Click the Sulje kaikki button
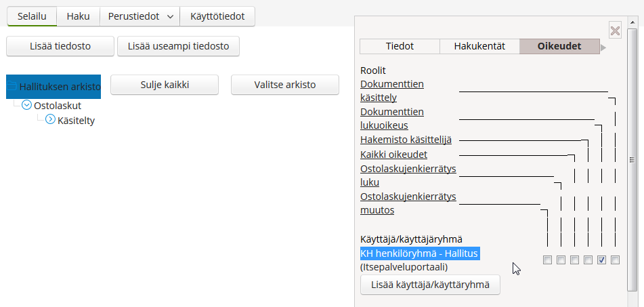The height and width of the screenshot is (307, 644). [x=164, y=85]
